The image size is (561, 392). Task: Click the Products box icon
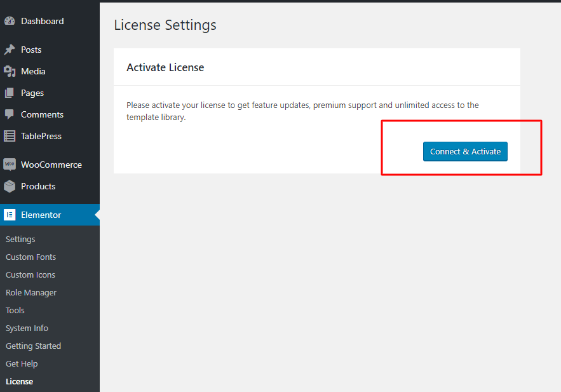(x=10, y=186)
